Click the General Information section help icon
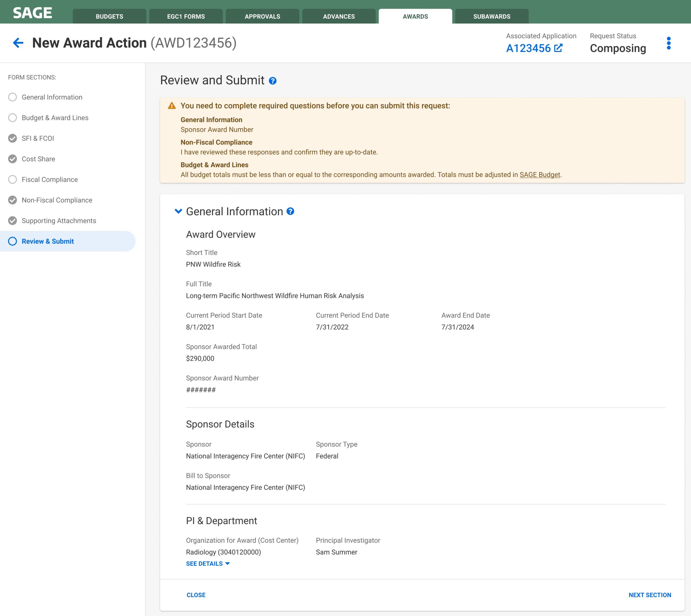This screenshot has width=691, height=616. tap(290, 212)
